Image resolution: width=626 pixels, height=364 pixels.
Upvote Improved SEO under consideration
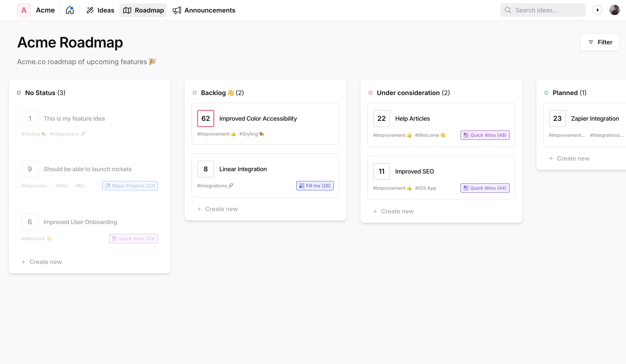[381, 171]
